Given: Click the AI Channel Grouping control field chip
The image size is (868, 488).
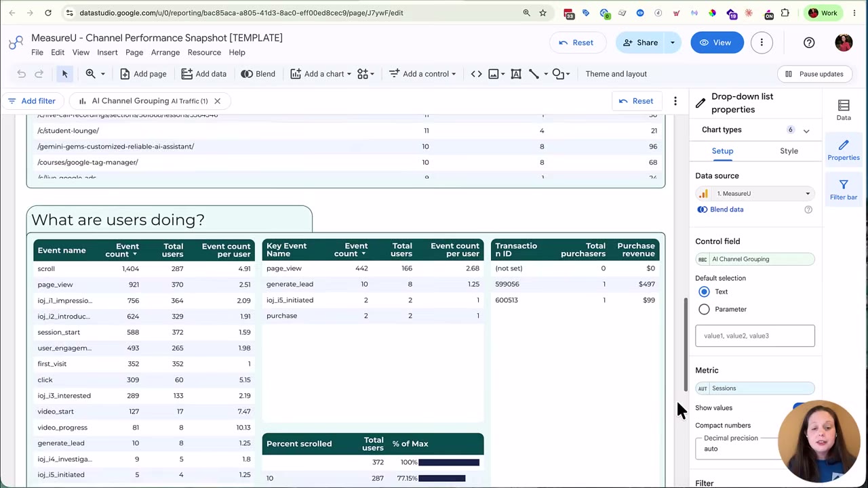Looking at the screenshot, I should [755, 259].
